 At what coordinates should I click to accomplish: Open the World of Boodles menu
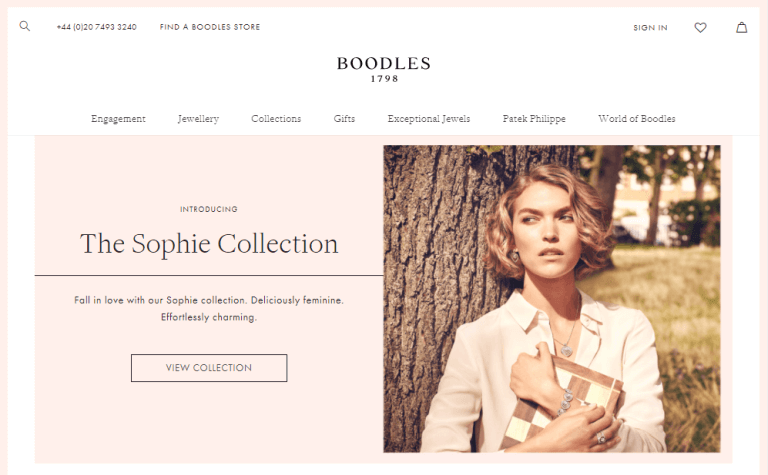(x=636, y=119)
